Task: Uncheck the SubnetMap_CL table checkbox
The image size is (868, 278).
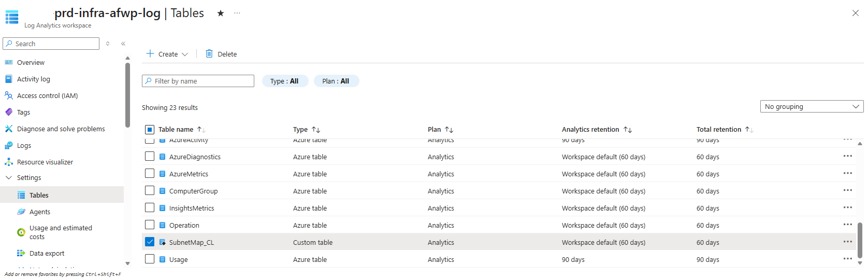Action: tap(150, 242)
